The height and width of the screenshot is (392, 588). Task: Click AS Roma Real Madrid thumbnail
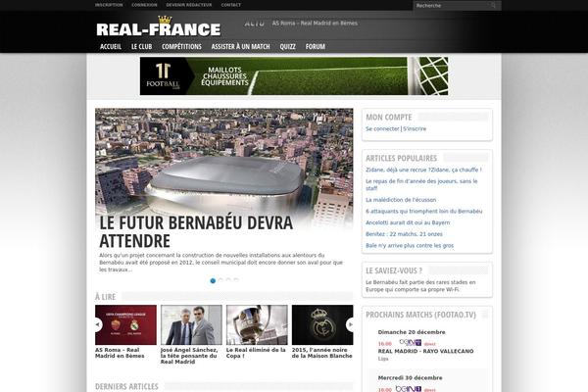(125, 324)
